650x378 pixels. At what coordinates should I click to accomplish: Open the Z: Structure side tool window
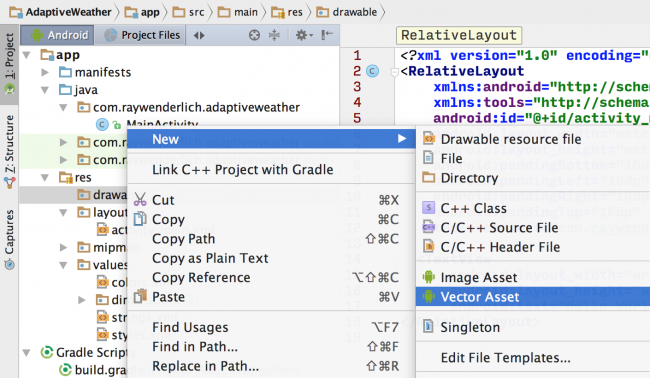pos(9,151)
